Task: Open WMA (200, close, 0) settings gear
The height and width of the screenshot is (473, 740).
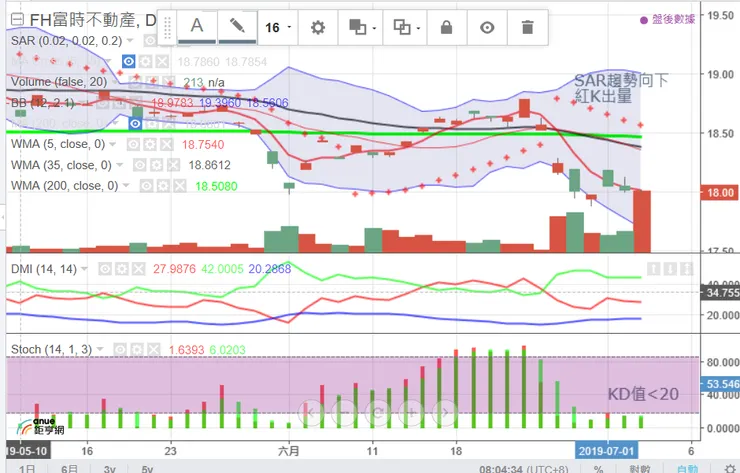Action: tap(163, 186)
